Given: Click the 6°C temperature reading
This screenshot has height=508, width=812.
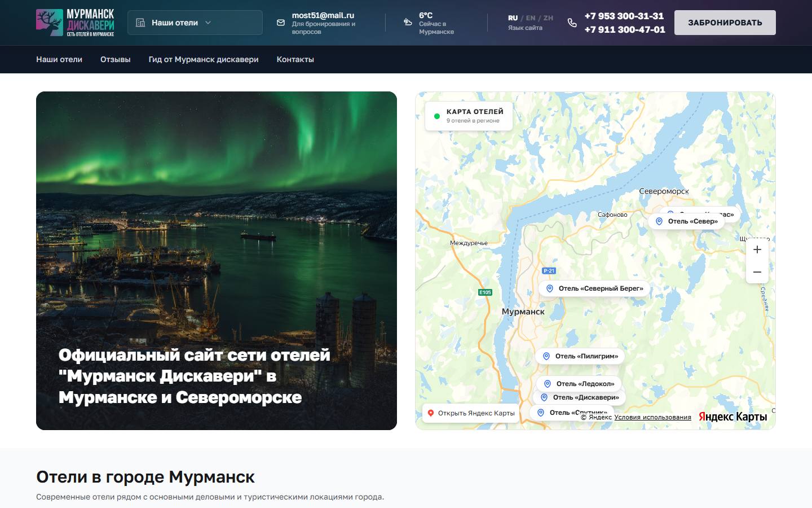Looking at the screenshot, I should pos(426,15).
